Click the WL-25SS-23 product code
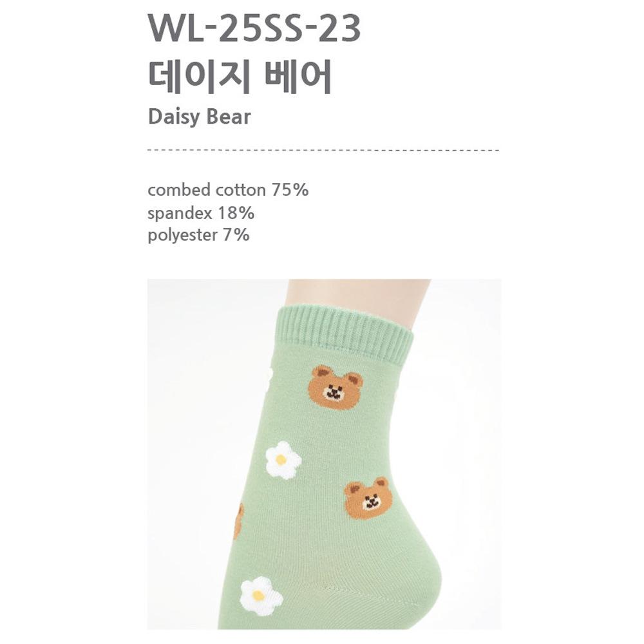 [x=254, y=28]
